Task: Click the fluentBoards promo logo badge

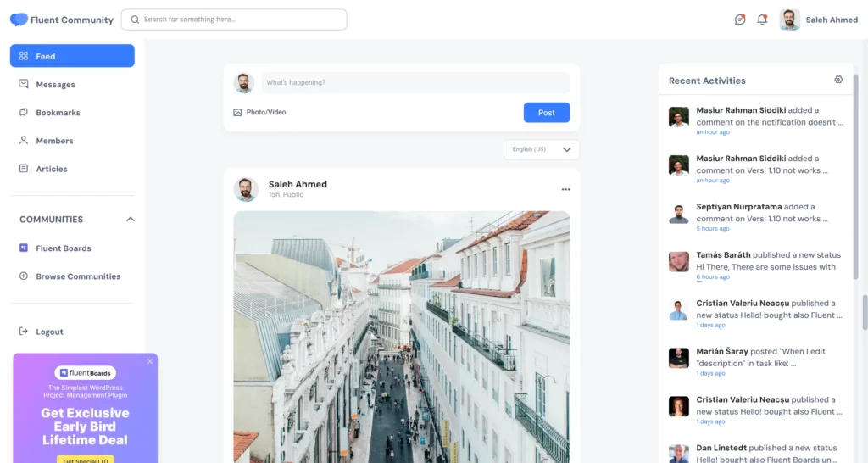Action: coord(86,373)
